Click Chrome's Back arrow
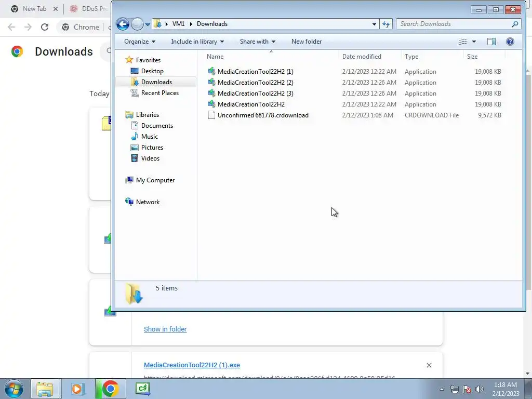Viewport: 532px width, 399px height. click(x=11, y=27)
